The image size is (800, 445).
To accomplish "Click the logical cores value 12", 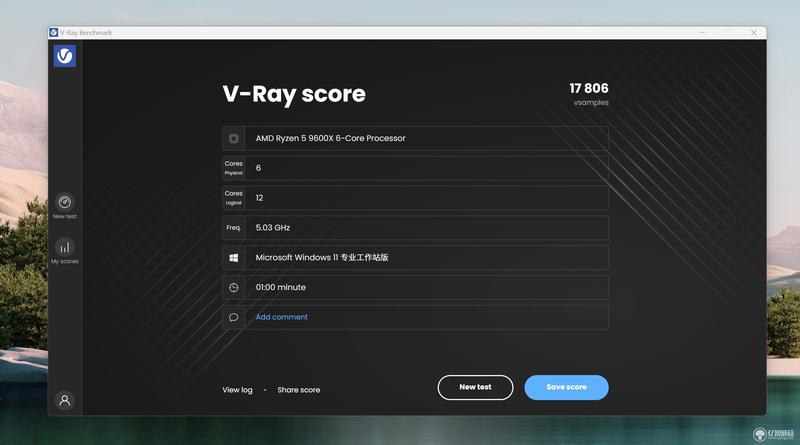I will coord(259,198).
